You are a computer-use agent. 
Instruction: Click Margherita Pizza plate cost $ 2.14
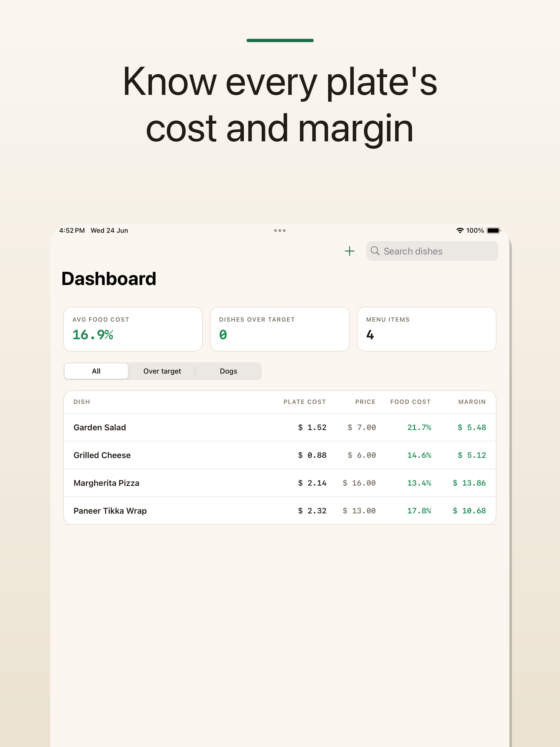(x=312, y=483)
